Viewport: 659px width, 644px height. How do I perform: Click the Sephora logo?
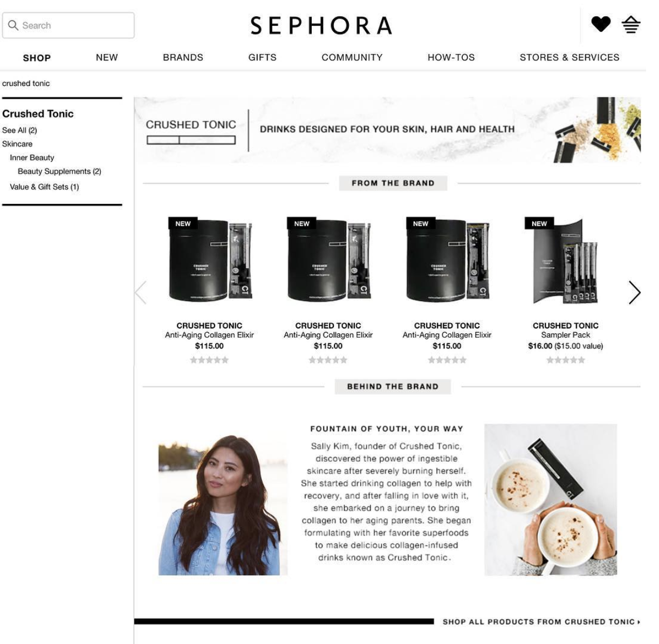pos(321,25)
